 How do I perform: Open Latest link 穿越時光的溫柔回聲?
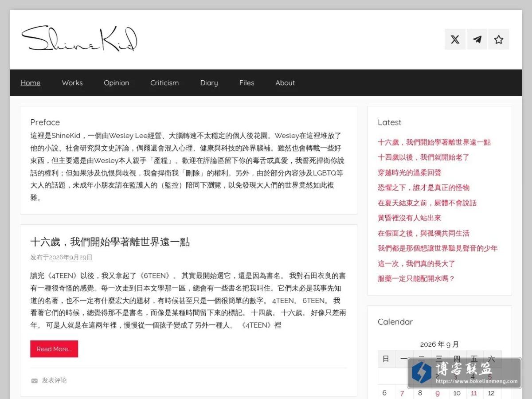410,172
